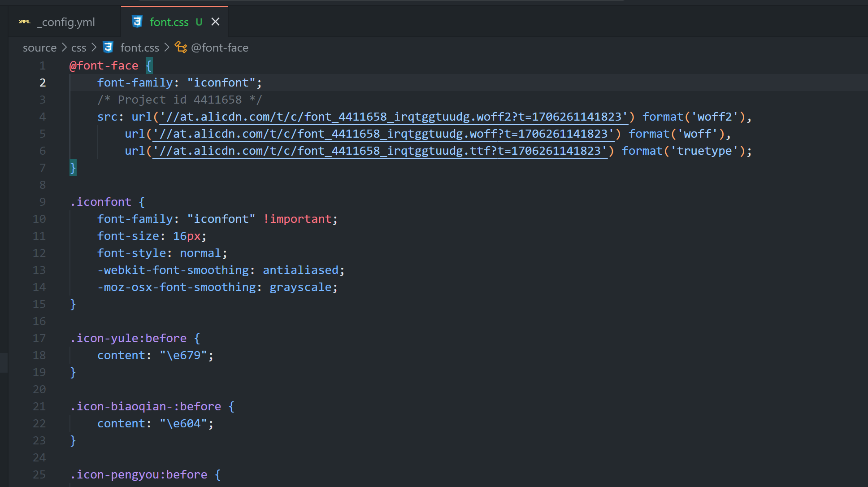Click the '-webkit-font-smoothing' property
This screenshot has width=868, height=487.
[x=173, y=270]
